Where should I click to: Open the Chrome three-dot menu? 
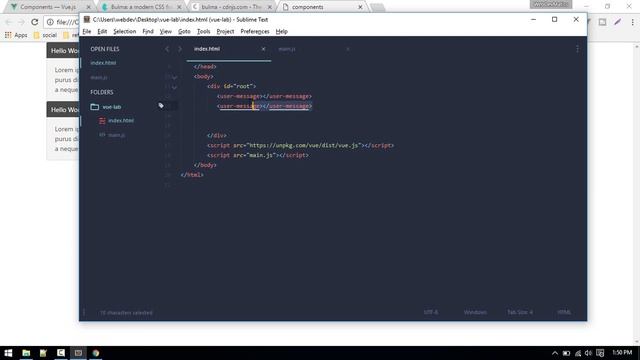click(x=633, y=22)
